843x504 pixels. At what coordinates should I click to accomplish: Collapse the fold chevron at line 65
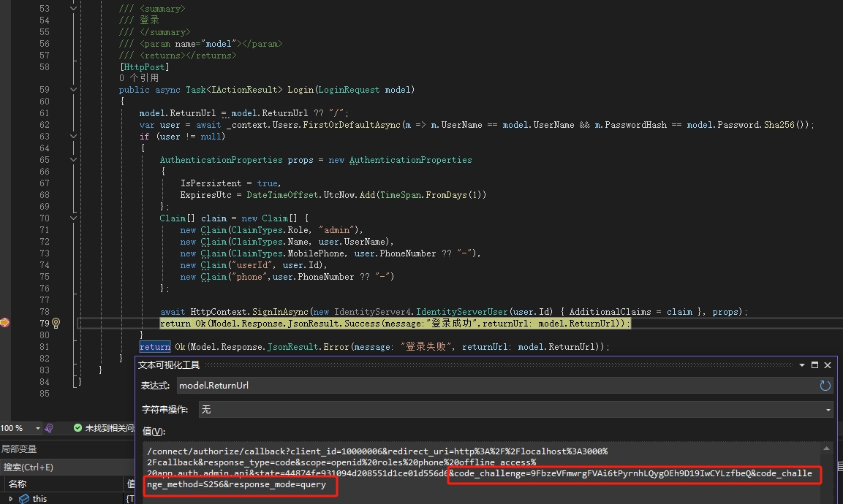(72, 159)
